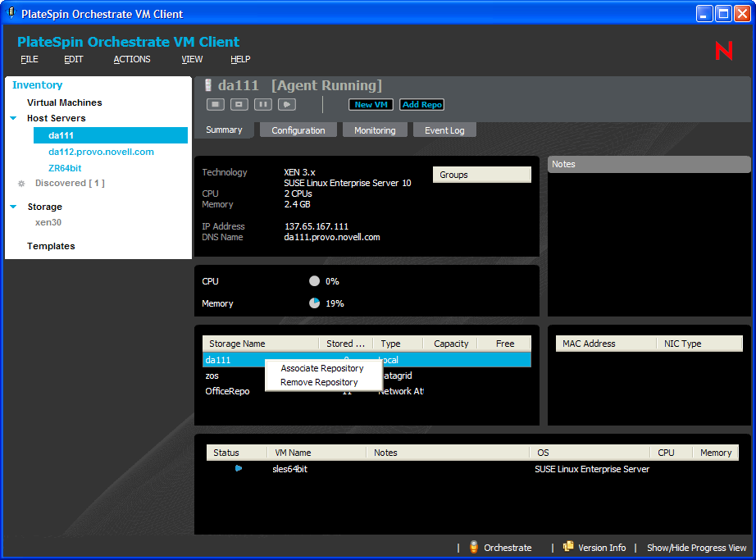This screenshot has width=756, height=560.
Task: Click inside the Notes panel text area
Action: pos(649,244)
